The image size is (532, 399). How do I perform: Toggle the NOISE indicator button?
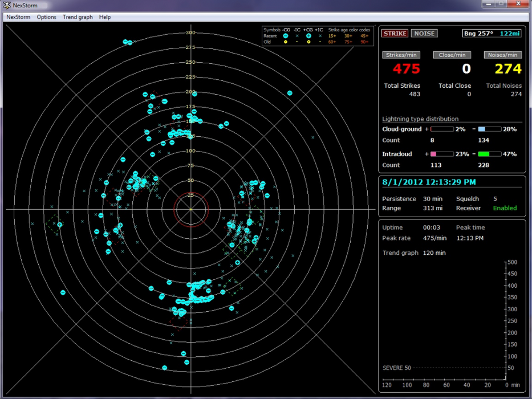[x=424, y=34]
